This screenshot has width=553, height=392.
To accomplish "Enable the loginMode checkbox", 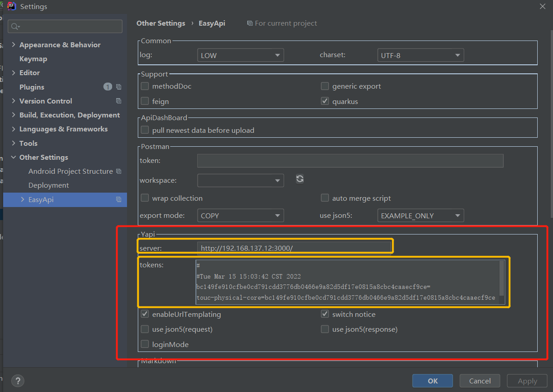I will coord(145,344).
